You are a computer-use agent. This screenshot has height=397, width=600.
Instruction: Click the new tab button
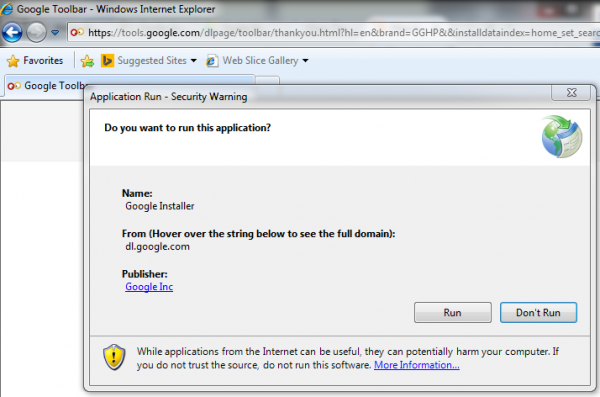coord(267,80)
